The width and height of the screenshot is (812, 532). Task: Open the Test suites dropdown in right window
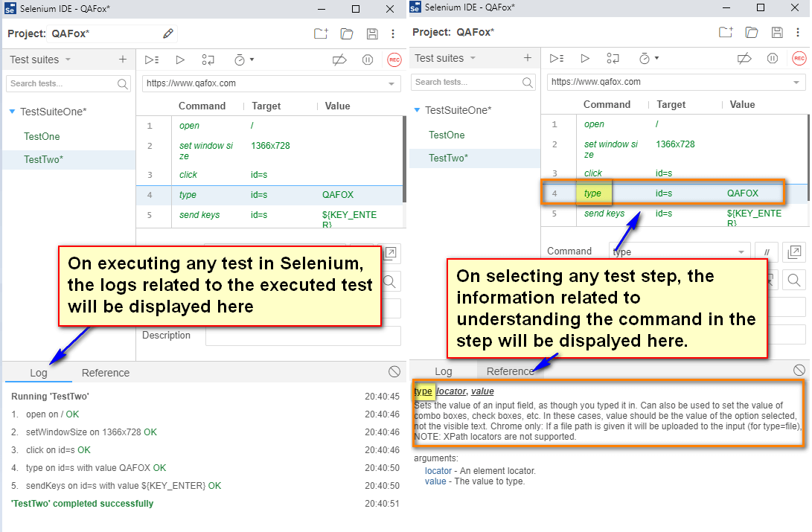pos(445,58)
